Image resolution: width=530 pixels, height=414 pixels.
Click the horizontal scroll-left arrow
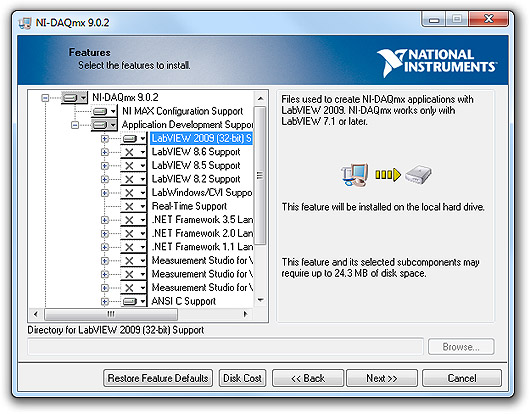coord(36,314)
